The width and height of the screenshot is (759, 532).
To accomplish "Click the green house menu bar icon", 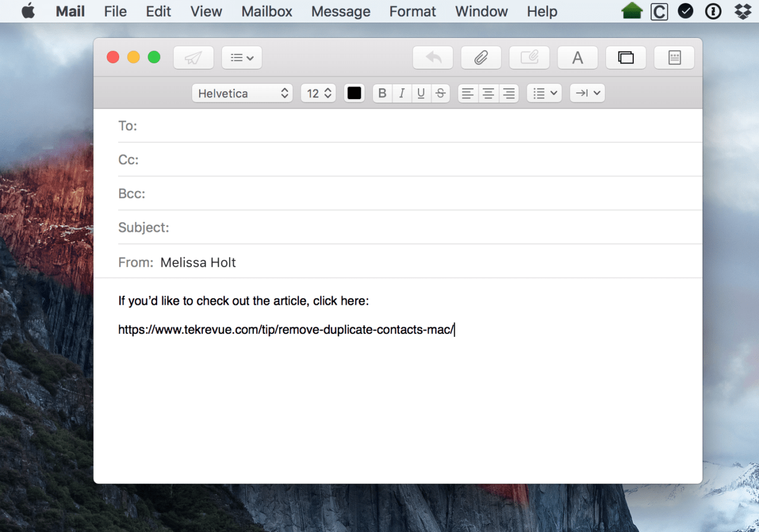I will [632, 11].
